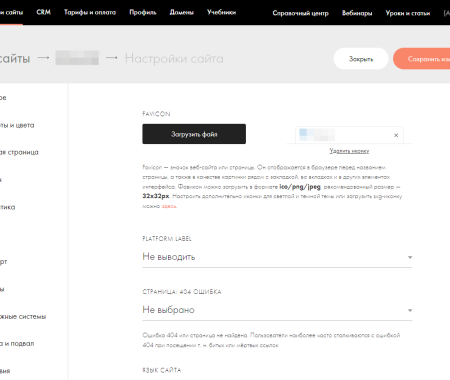
Task: Expand the Platform Label dropdown arrow
Action: coord(410,257)
